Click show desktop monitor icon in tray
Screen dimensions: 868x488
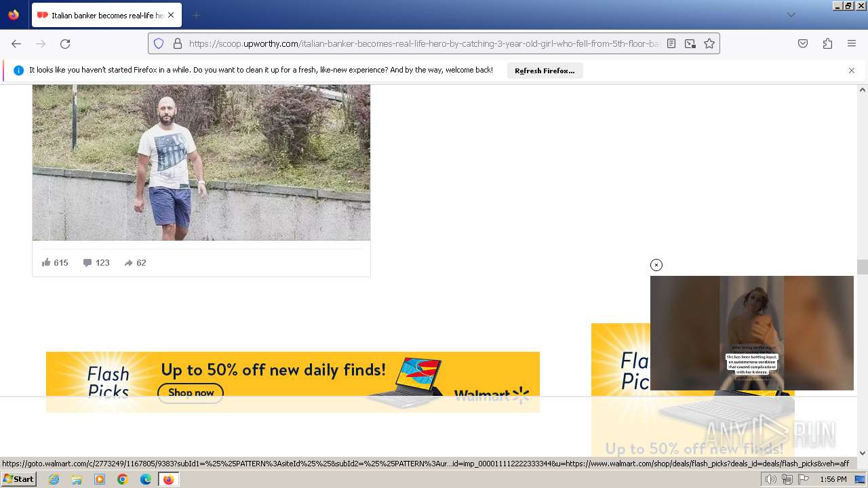pos(860,479)
